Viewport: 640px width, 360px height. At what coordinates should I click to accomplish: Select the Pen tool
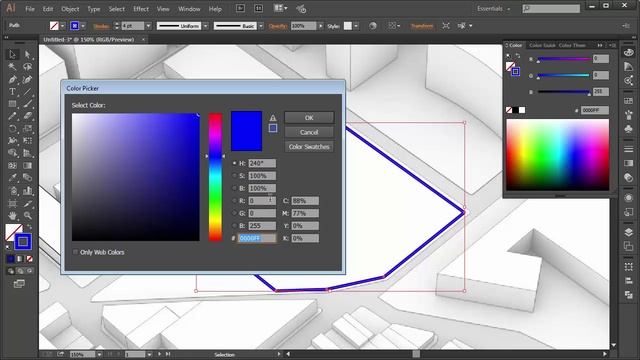(12, 79)
